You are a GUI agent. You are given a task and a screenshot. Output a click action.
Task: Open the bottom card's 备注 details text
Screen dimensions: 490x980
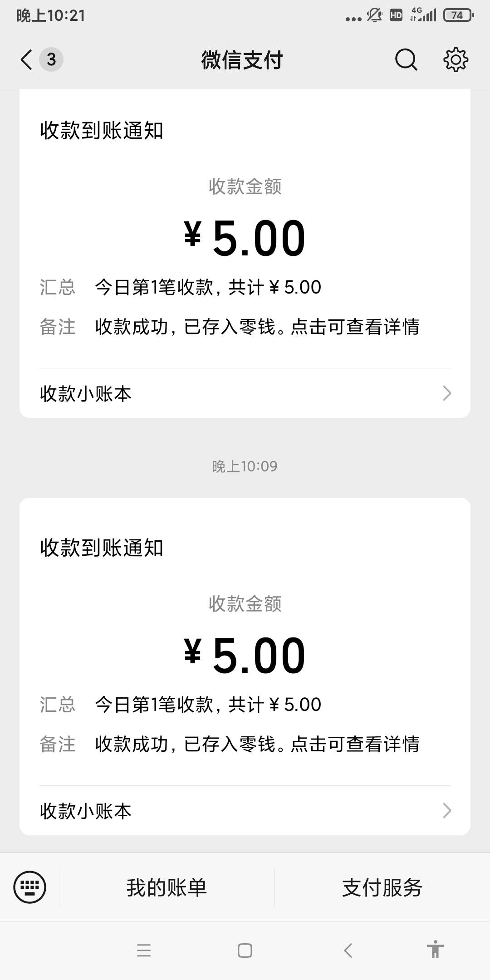tap(257, 744)
